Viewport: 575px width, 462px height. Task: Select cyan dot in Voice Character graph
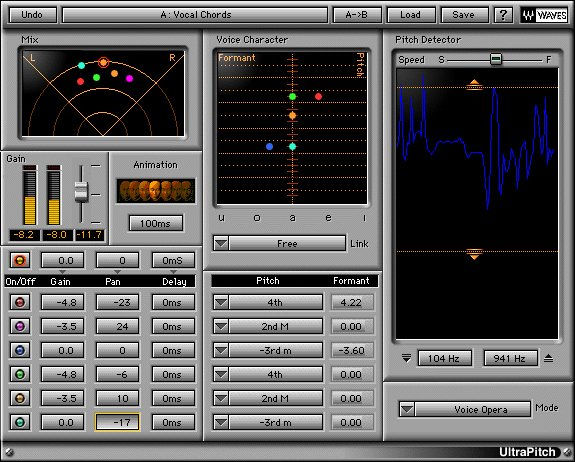pos(292,146)
